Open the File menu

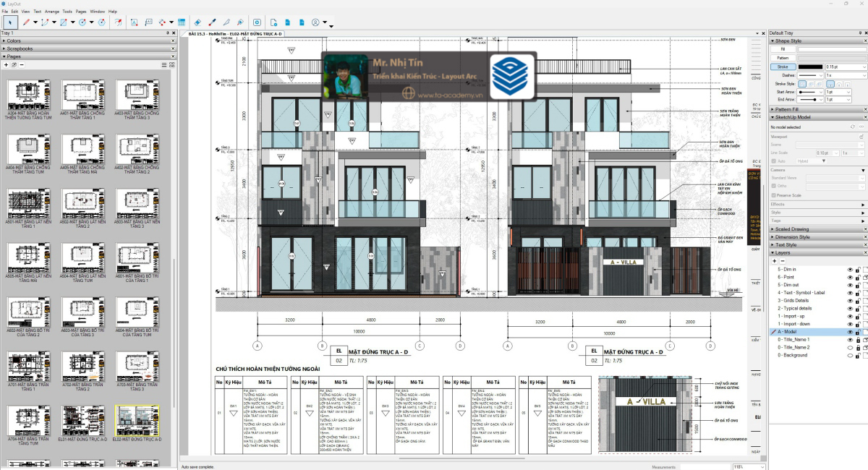coord(5,12)
